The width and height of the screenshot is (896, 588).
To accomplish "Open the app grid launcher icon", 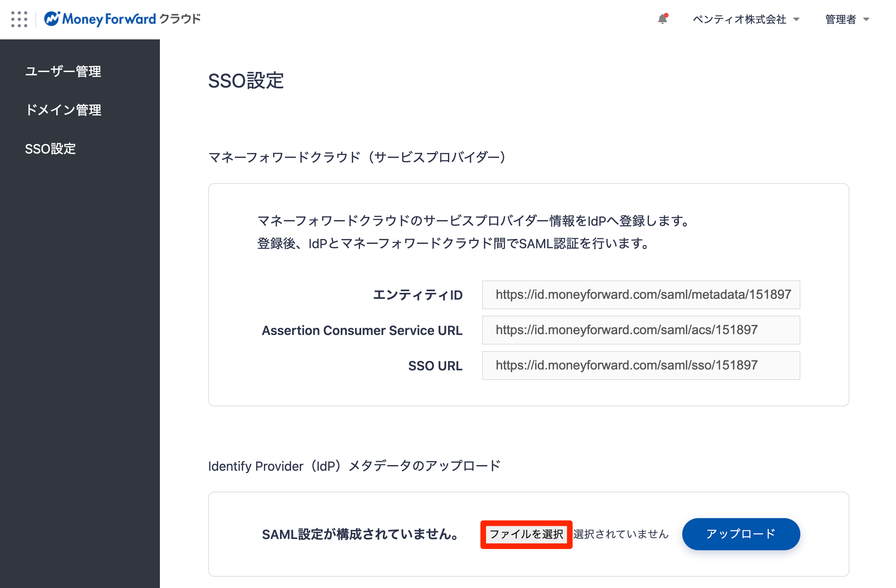I will tap(19, 19).
